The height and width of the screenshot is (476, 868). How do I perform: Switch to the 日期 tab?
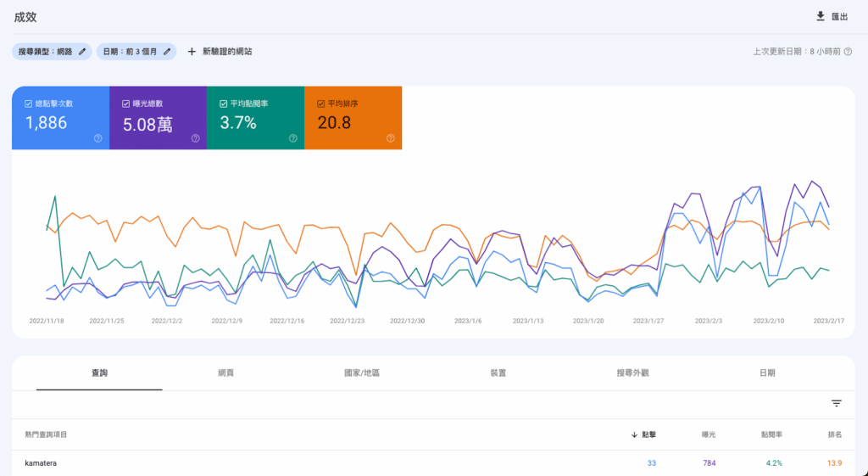coord(767,373)
